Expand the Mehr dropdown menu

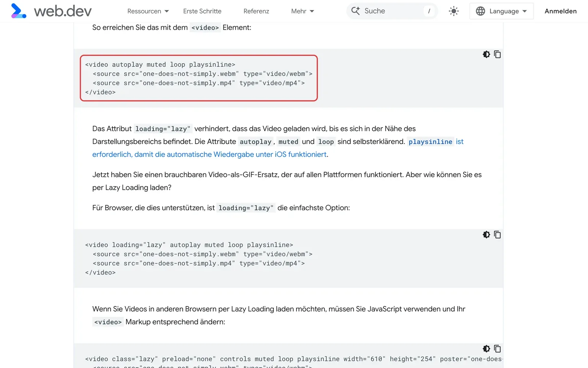pyautogui.click(x=302, y=11)
